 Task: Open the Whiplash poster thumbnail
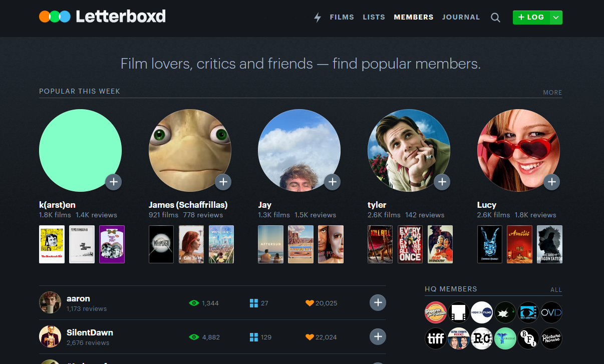pos(161,244)
